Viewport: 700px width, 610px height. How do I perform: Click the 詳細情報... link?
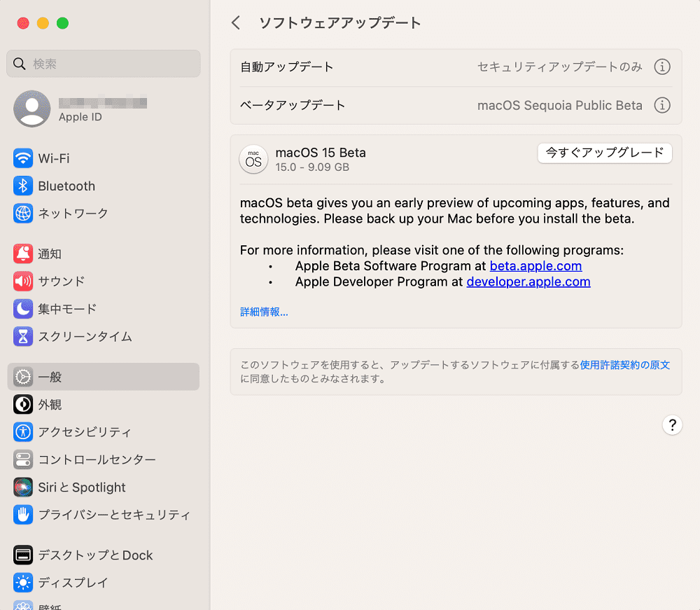pos(264,312)
